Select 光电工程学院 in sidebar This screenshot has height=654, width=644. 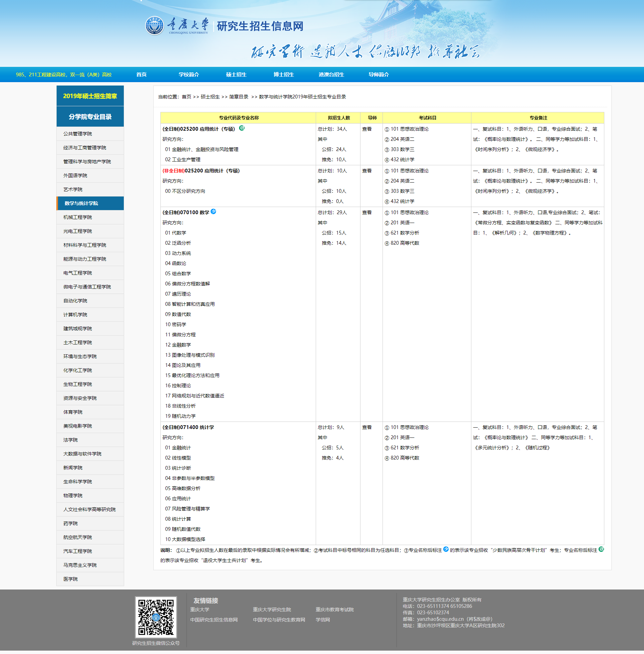(90, 231)
